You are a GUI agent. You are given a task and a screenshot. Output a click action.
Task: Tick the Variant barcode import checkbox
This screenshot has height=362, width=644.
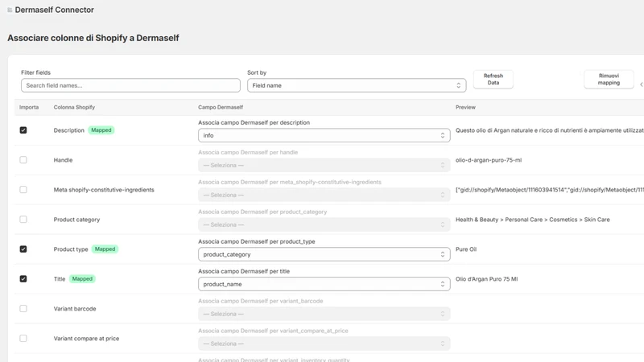[23, 309]
